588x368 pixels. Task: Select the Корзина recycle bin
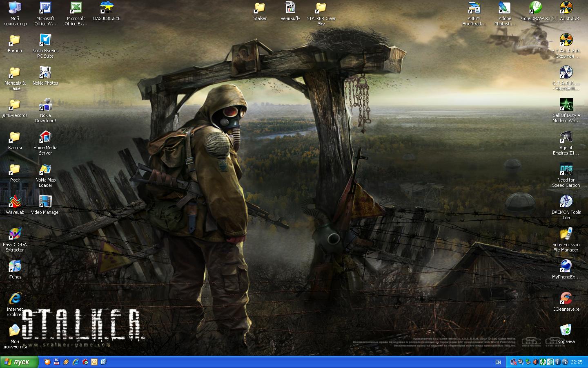(x=566, y=331)
